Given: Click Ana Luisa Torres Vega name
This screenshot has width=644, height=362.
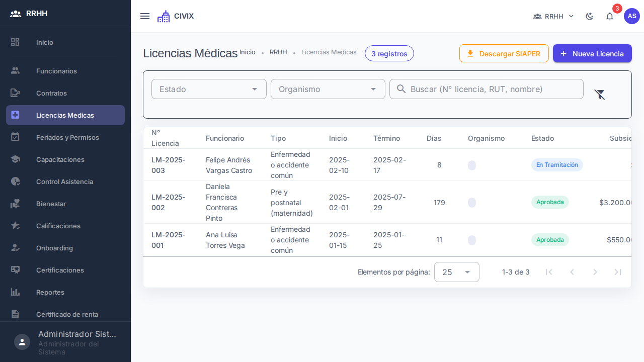Looking at the screenshot, I should 225,240.
